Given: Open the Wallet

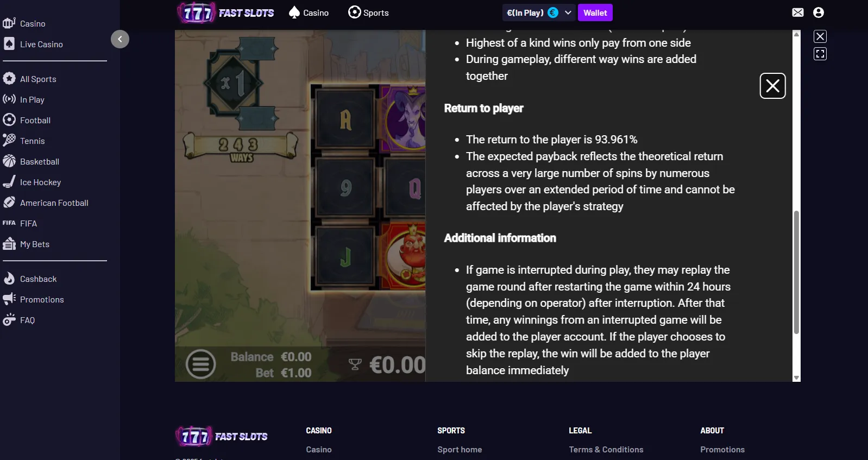Looking at the screenshot, I should point(595,12).
